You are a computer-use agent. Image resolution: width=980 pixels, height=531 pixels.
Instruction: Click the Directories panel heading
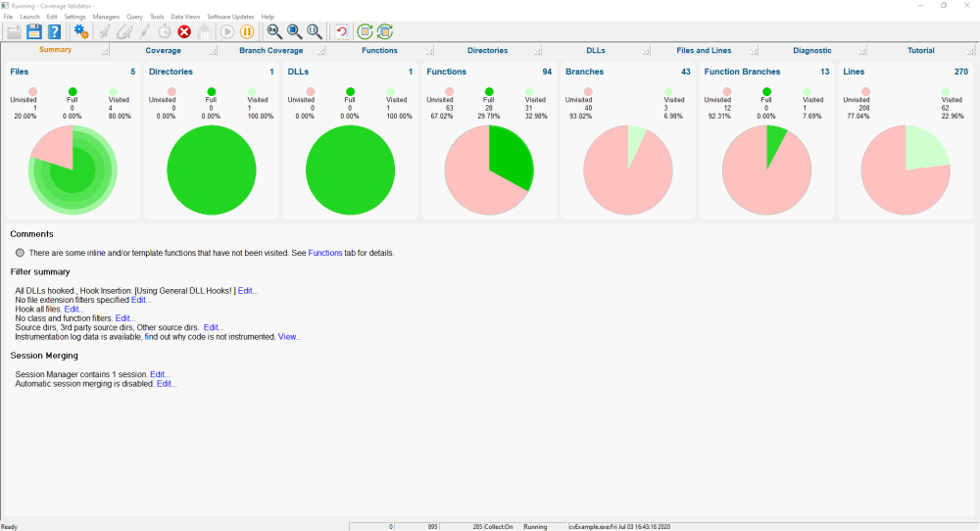tap(171, 72)
